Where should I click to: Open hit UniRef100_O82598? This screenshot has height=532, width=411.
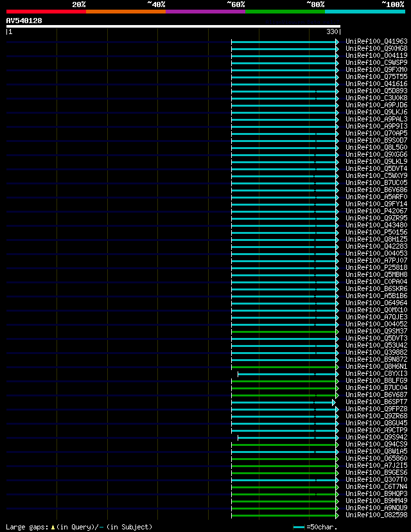[x=376, y=515]
